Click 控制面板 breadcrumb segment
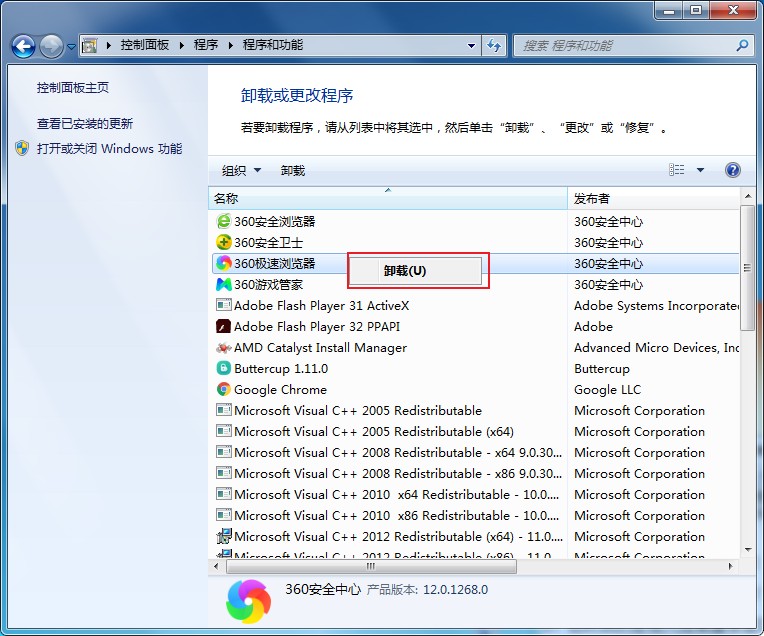This screenshot has height=636, width=764. pos(145,45)
